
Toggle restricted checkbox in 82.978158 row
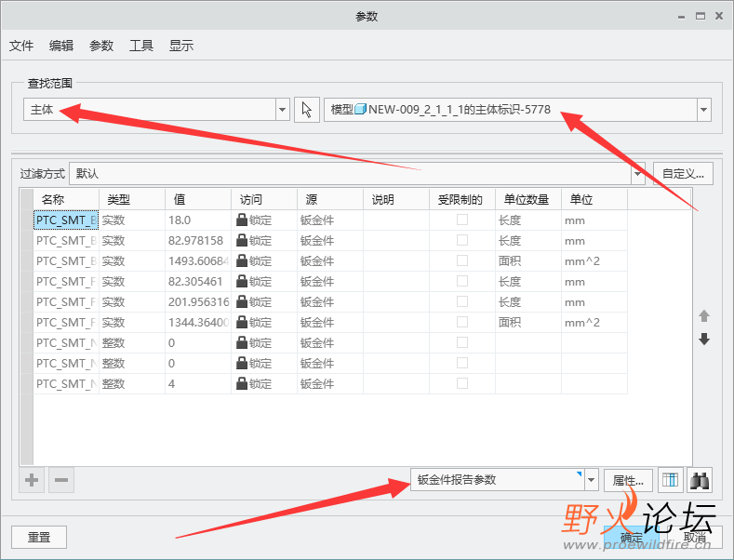[x=462, y=240]
